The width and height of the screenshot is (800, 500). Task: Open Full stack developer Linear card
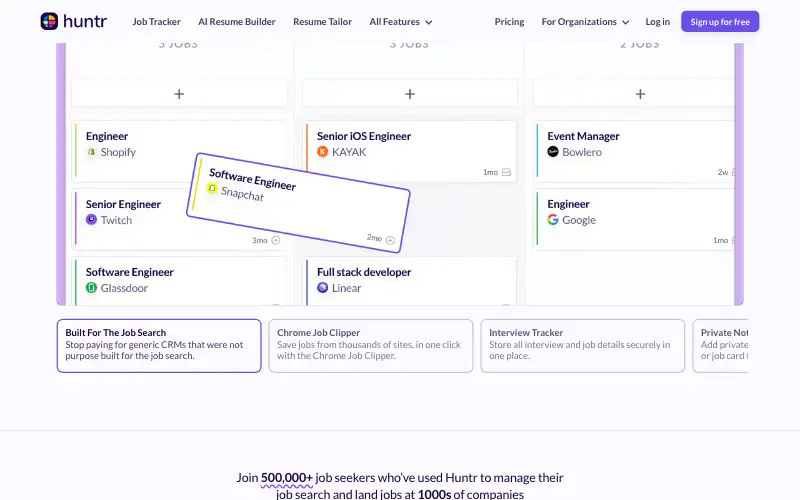[x=410, y=282]
